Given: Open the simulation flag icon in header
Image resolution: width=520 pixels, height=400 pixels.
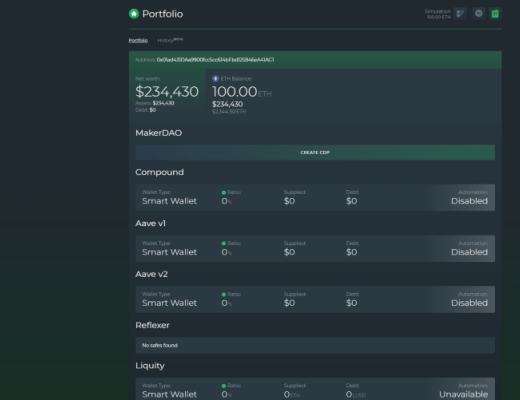Looking at the screenshot, I should (x=460, y=14).
